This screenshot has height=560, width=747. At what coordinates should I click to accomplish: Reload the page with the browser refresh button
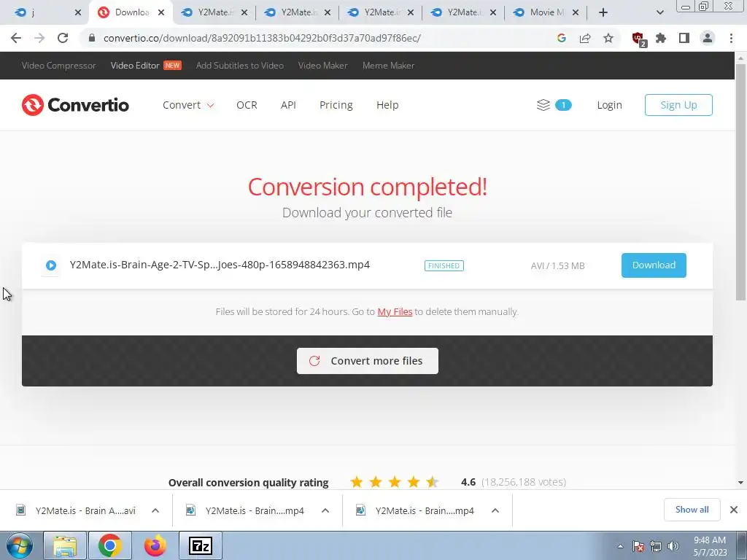[x=63, y=38]
